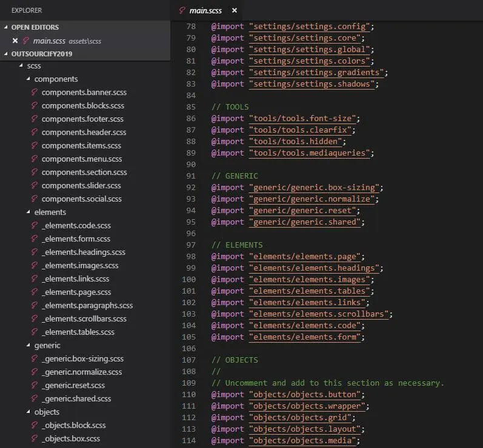483x448 pixels.
Task: Click Sass icon of _elements.scrollbars.scss
Action: tap(35, 318)
